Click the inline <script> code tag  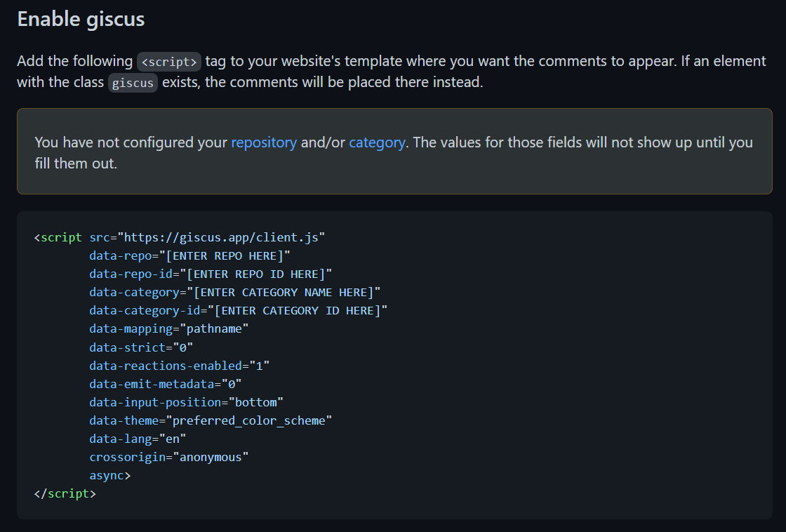tap(169, 62)
